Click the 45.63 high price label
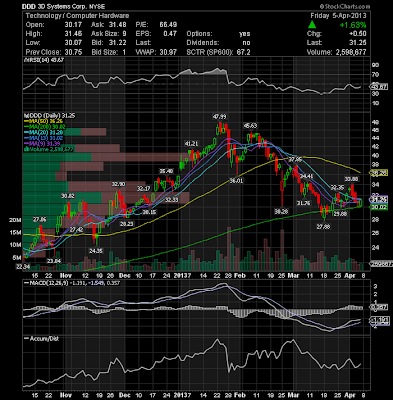393x400 pixels. point(250,126)
